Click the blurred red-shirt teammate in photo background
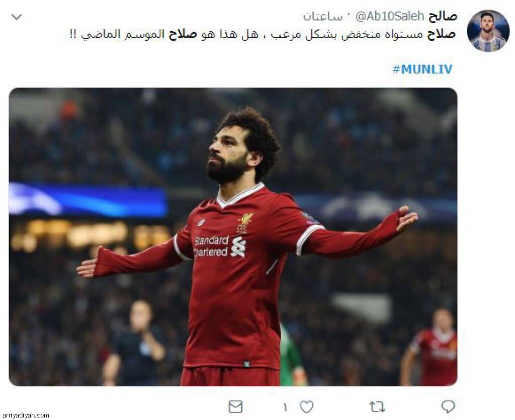Image resolution: width=515 pixels, height=420 pixels. click(x=433, y=347)
